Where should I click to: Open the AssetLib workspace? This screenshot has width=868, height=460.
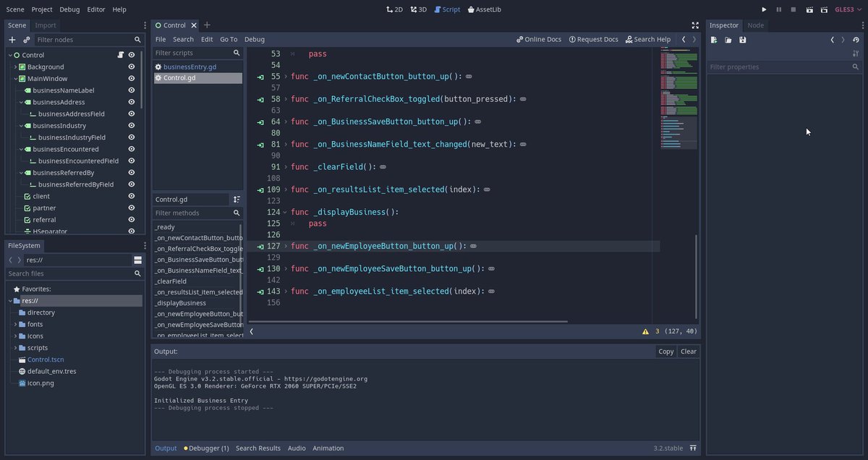485,9
